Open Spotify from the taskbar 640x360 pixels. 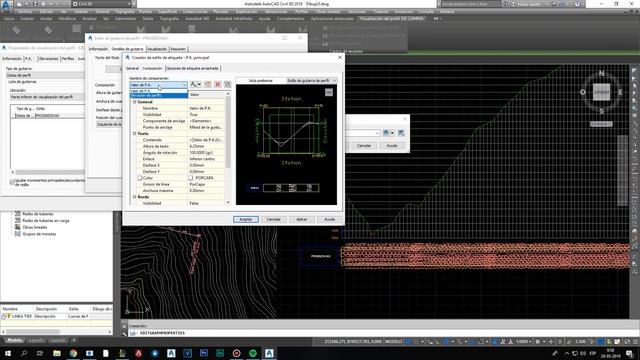coord(253,353)
